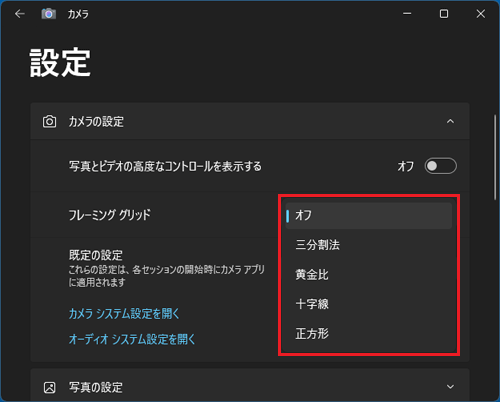Viewport: 500px width, 402px height.
Task: Click the 既定の設定 heading
Action: pyautogui.click(x=96, y=255)
